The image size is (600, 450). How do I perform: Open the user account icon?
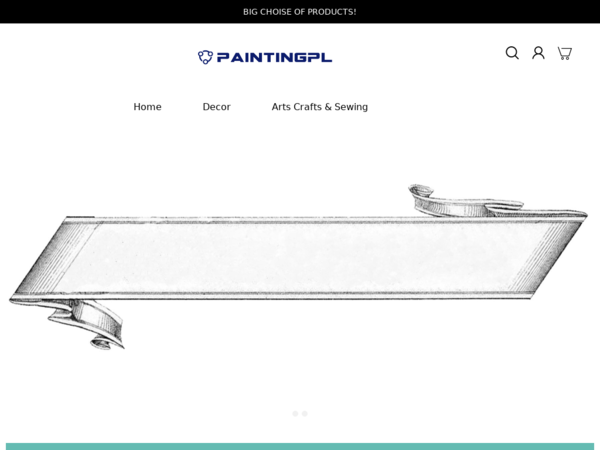pos(538,53)
